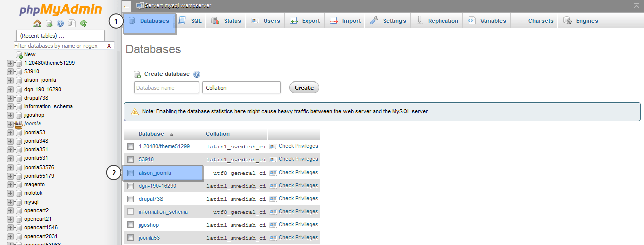Viewport: 644px width, 245px height.
Task: Click database icon next to joomla55179
Action: [x=19, y=176]
